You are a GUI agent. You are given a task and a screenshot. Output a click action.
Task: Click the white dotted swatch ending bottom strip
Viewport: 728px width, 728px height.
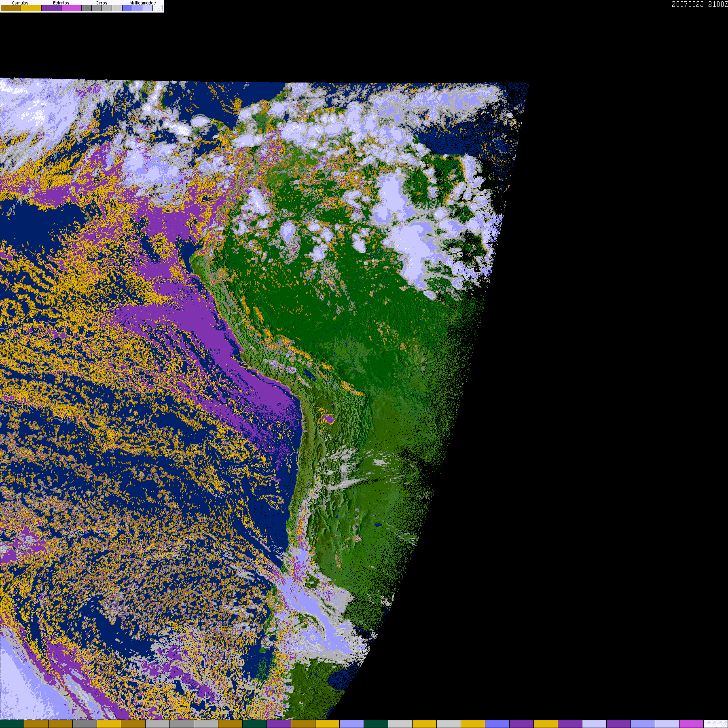(x=715, y=724)
